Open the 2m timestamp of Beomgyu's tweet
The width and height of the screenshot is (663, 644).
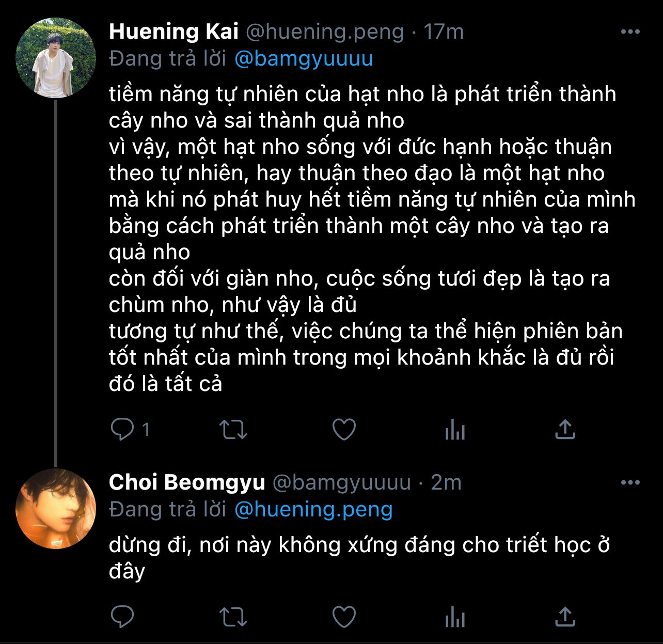tap(446, 482)
